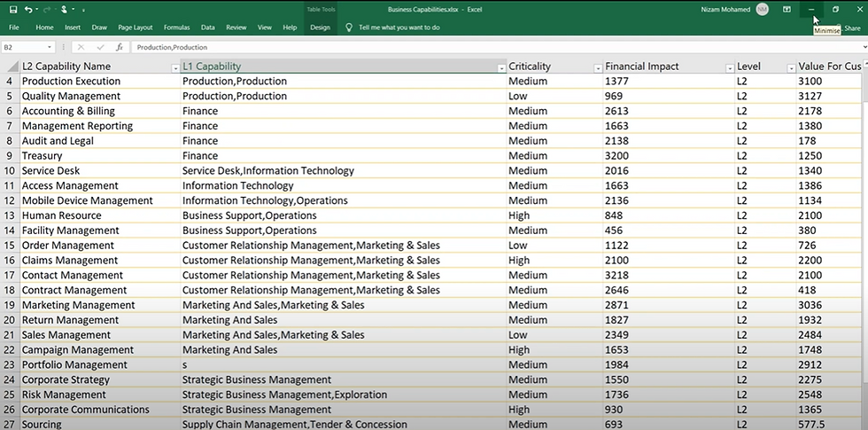868x430 pixels.
Task: Click the formula bar Cancel X icon
Action: (x=81, y=48)
